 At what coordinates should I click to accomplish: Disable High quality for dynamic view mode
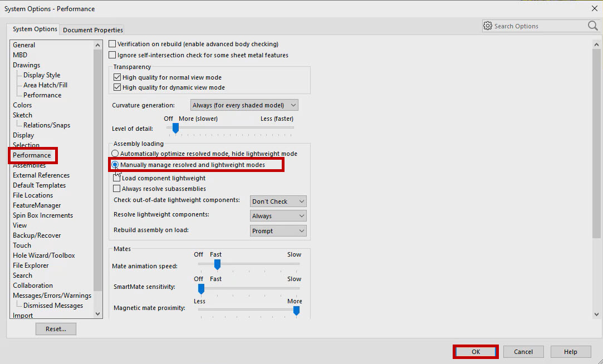[116, 87]
